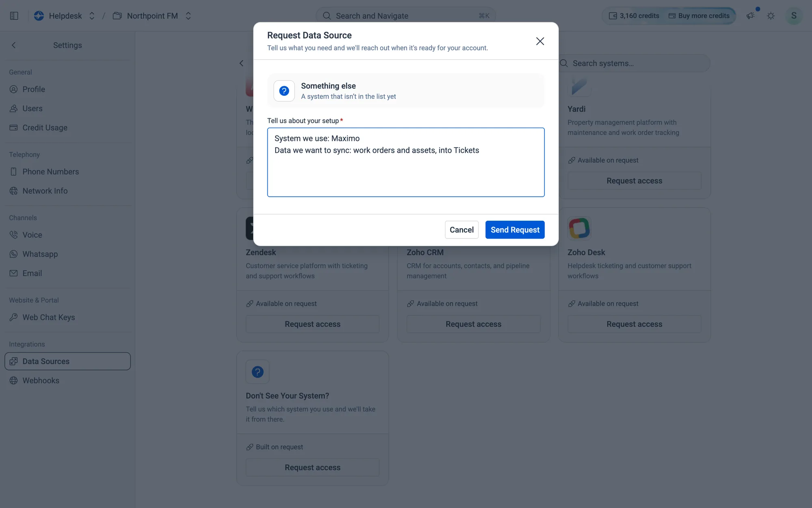
Task: Toggle the light/dark theme sun icon
Action: click(771, 16)
